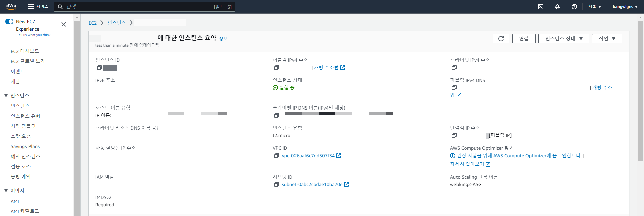Open 예약 인스턴스 in sidebar
The image size is (644, 216).
[25, 156]
